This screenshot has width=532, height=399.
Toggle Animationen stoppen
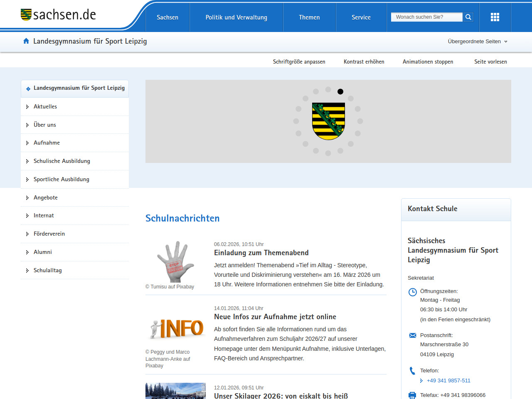(x=428, y=62)
